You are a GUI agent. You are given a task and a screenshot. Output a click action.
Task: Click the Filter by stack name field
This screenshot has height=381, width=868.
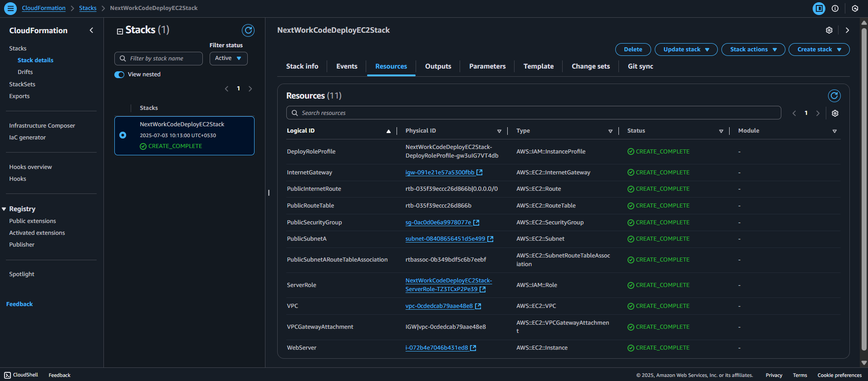(158, 59)
